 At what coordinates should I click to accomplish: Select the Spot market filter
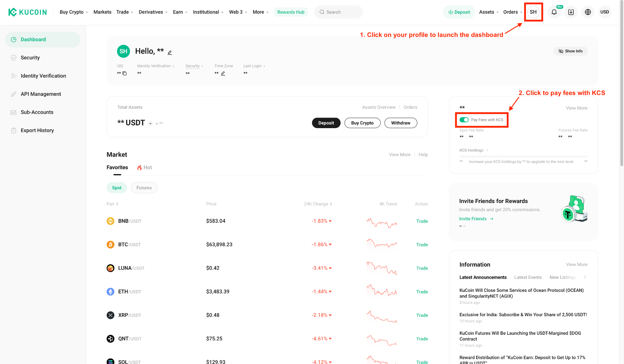click(117, 188)
